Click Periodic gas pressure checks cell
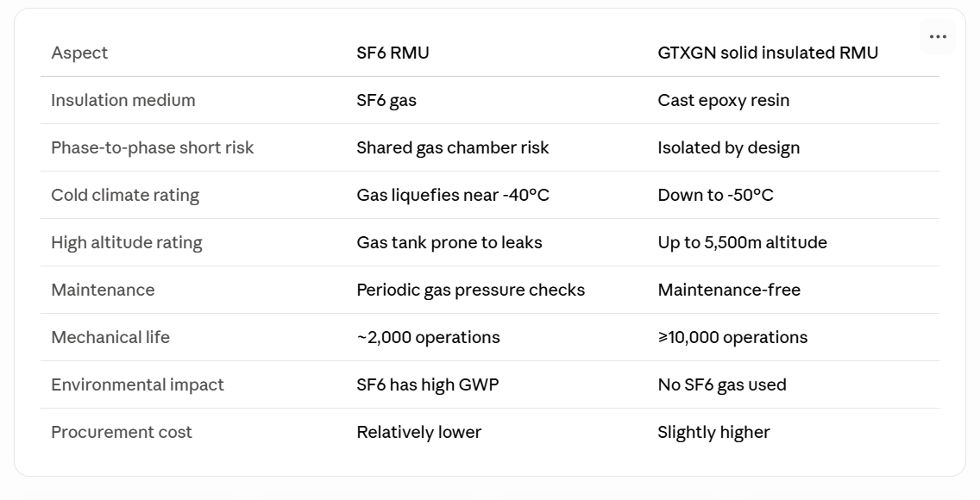 (471, 290)
